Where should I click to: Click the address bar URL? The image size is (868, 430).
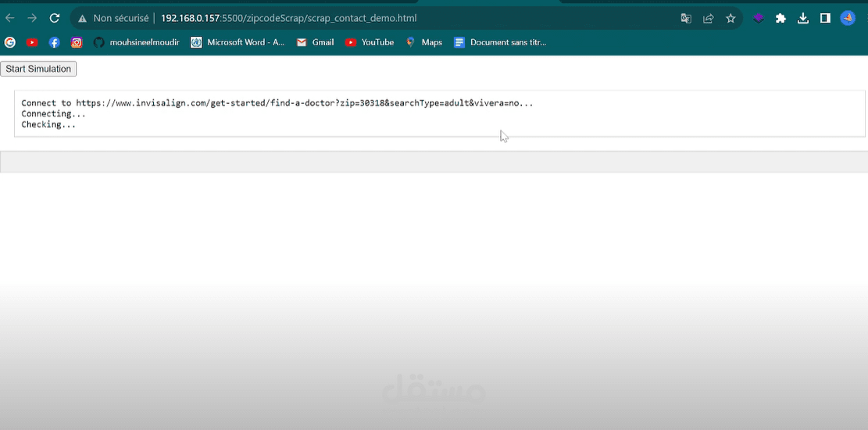tap(288, 18)
